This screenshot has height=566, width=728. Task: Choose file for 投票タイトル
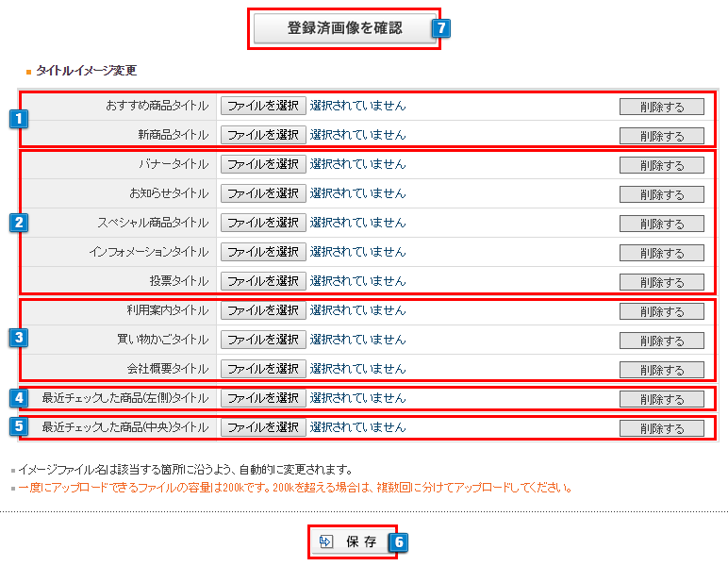click(x=263, y=281)
